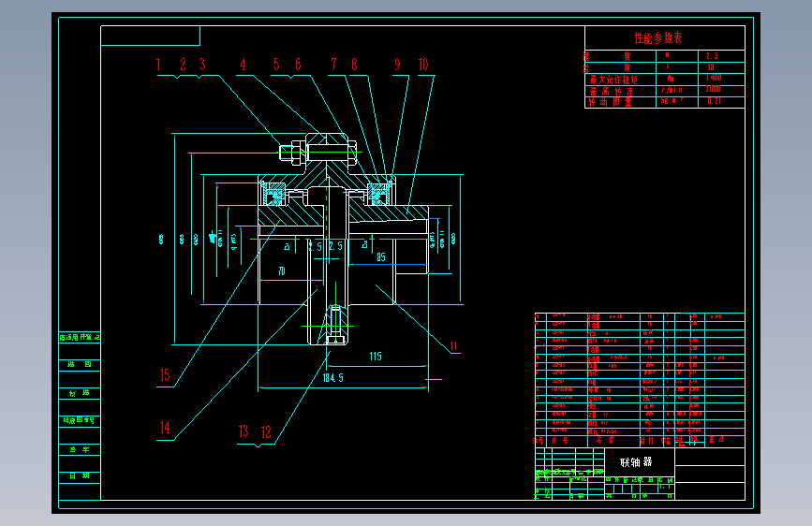
Task: Click the r/min unit cell
Action: pyautogui.click(x=672, y=90)
